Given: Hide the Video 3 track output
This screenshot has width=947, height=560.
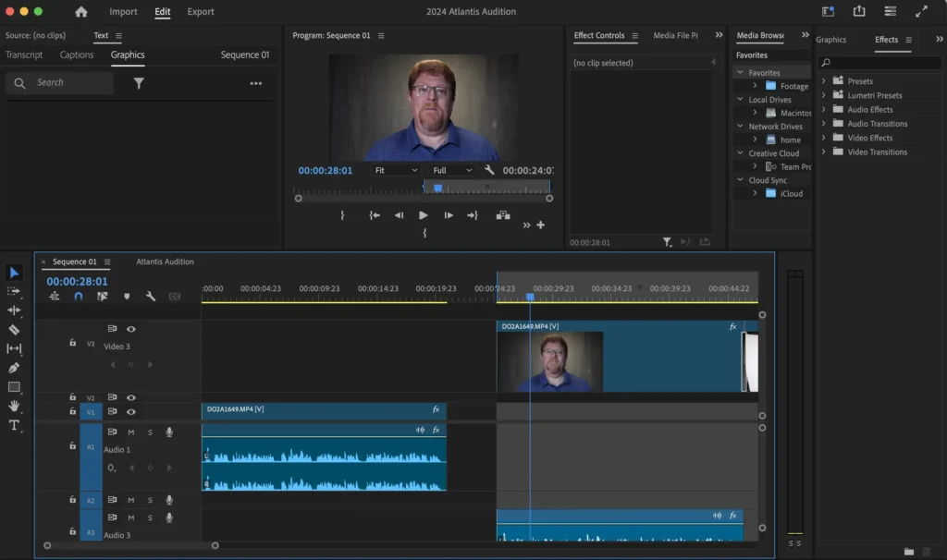Looking at the screenshot, I should [x=131, y=329].
